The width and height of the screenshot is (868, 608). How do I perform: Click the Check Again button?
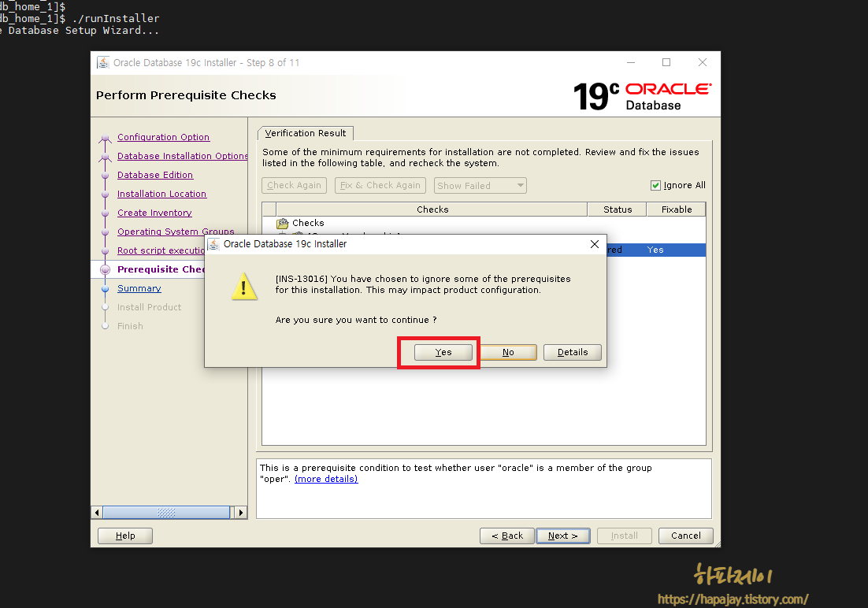click(294, 186)
